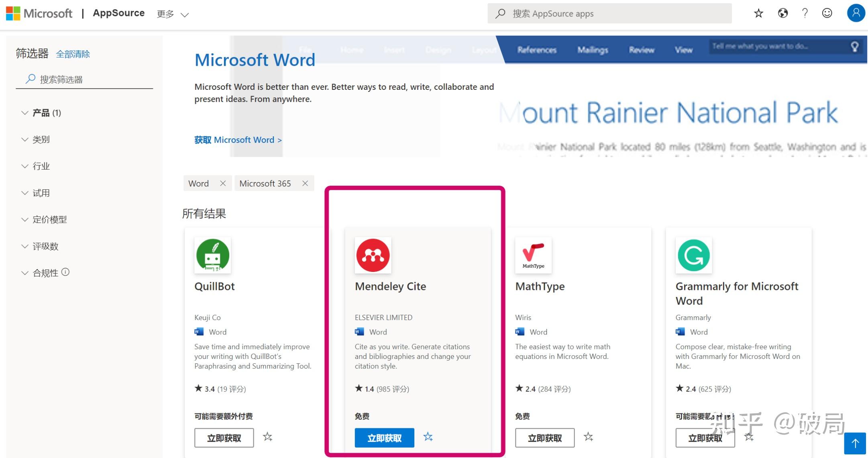
Task: Open the user account avatar
Action: [856, 13]
